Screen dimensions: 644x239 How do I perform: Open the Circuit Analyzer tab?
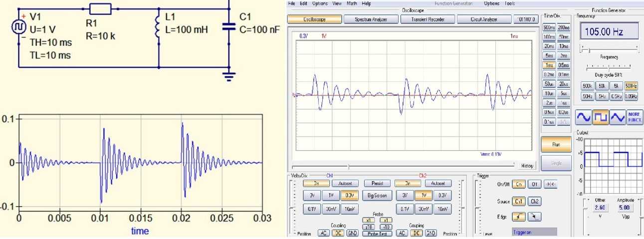tap(483, 19)
